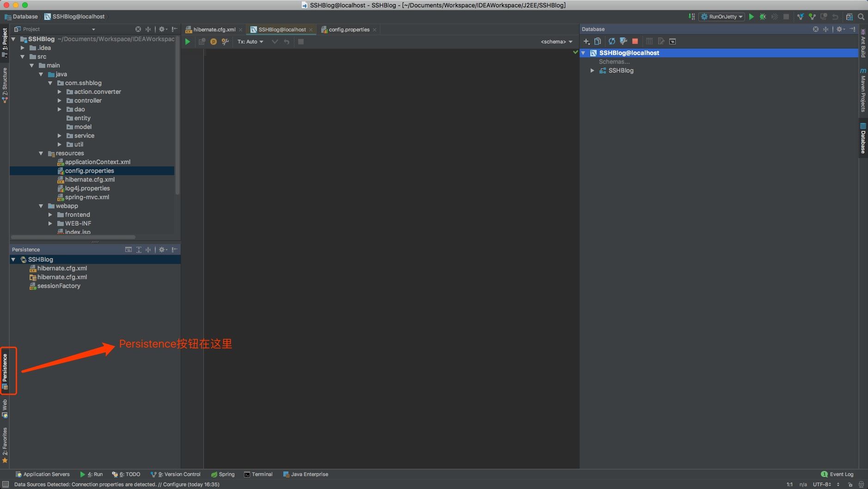Start debugging with the bug icon
The height and width of the screenshot is (489, 868).
[x=763, y=17]
